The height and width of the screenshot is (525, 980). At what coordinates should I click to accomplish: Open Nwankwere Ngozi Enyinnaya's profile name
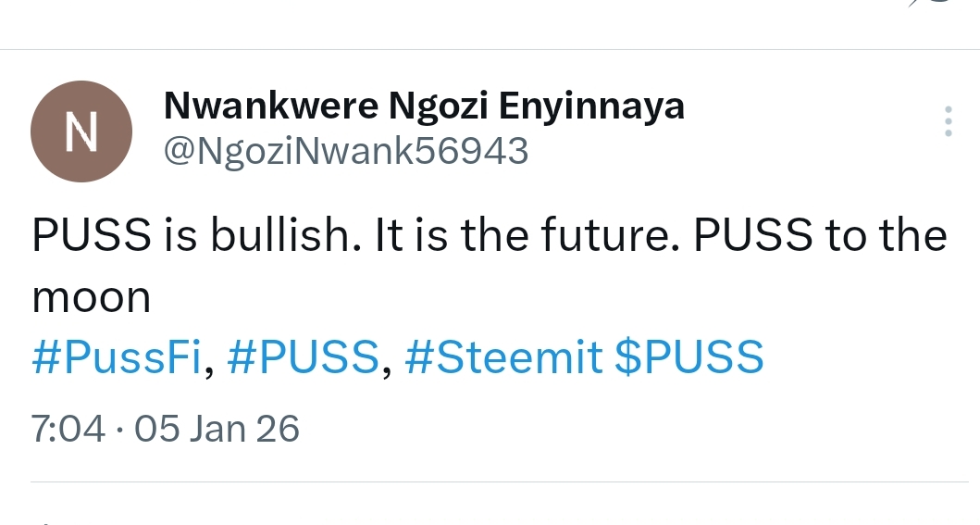point(424,107)
